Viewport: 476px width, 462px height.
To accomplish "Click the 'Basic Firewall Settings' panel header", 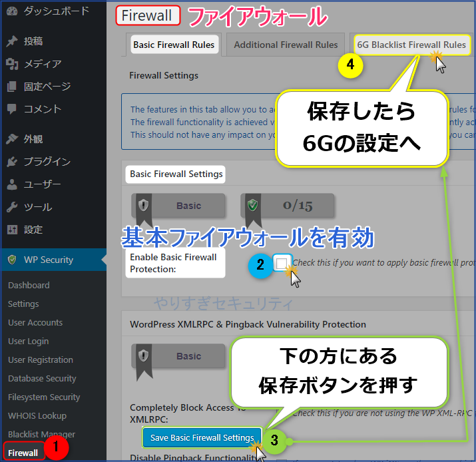I will pyautogui.click(x=176, y=174).
